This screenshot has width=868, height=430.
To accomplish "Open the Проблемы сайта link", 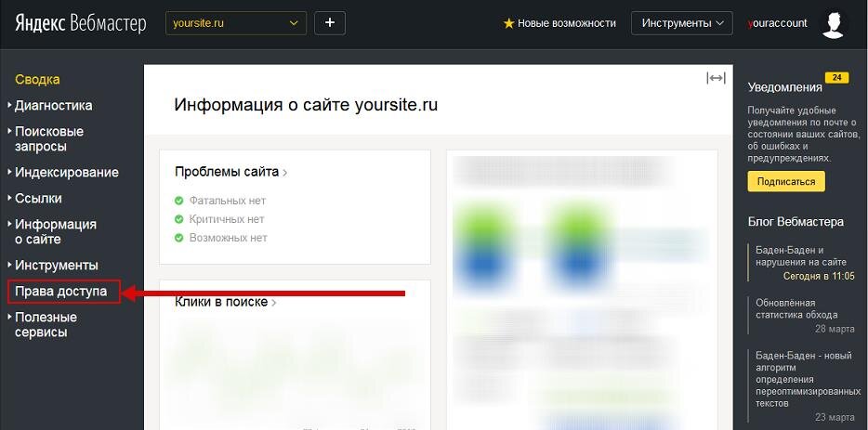I will 230,172.
